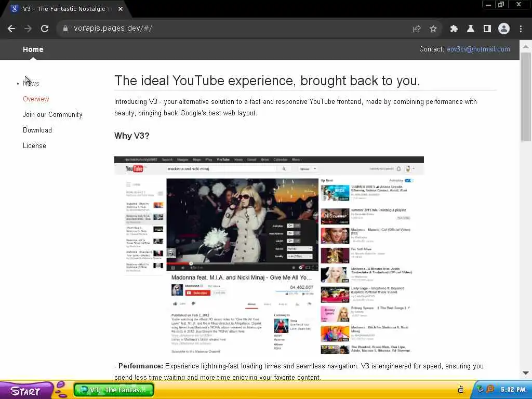The image size is (532, 399).
Task: Toggle the side panel icon
Action: [x=487, y=29]
